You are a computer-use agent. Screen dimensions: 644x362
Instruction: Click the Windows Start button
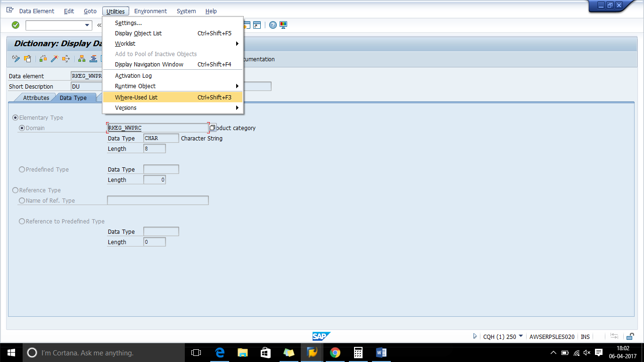(x=11, y=353)
